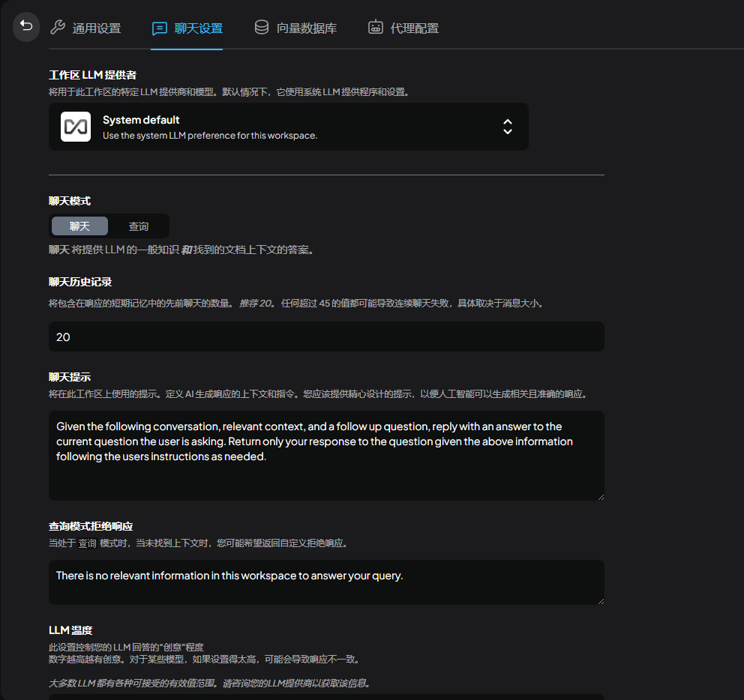Click the robot icon beside 代理配置
The height and width of the screenshot is (700, 744).
point(376,28)
